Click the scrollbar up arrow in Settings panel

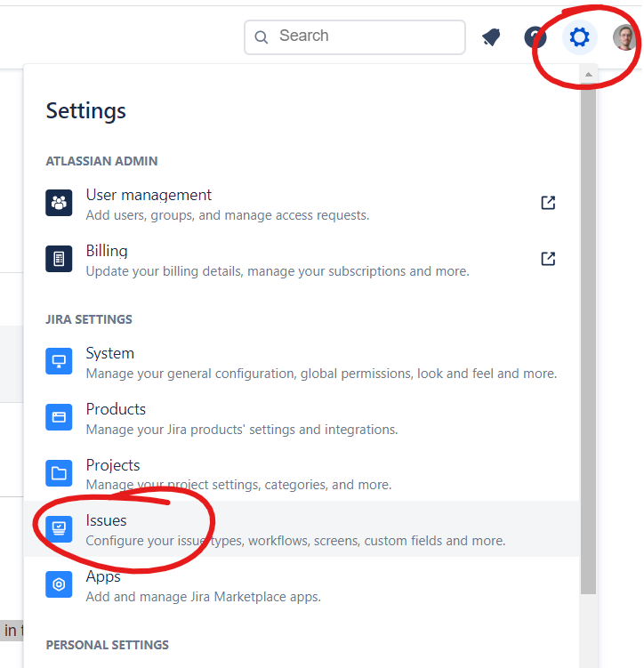point(588,74)
